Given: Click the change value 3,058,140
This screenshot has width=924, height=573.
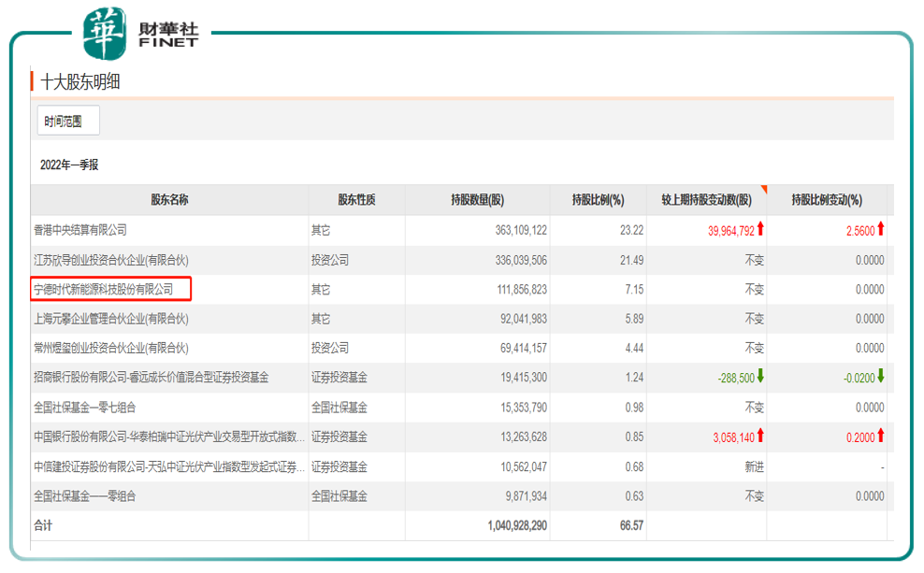Looking at the screenshot, I should pyautogui.click(x=733, y=437).
